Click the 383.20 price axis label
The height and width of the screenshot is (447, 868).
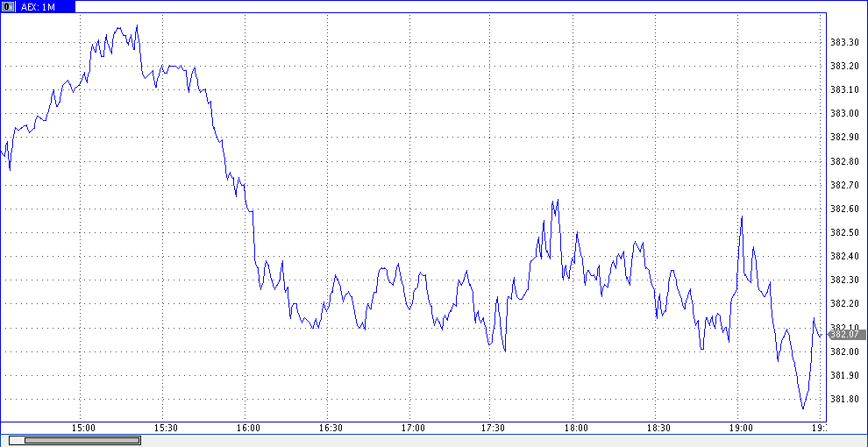pos(844,66)
